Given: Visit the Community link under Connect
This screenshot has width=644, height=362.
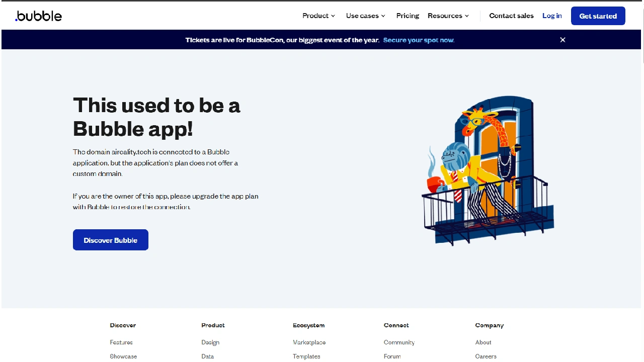Looking at the screenshot, I should (x=399, y=342).
